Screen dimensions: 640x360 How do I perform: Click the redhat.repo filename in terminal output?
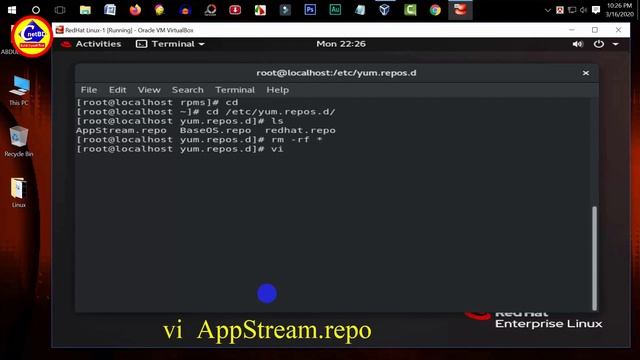[300, 131]
